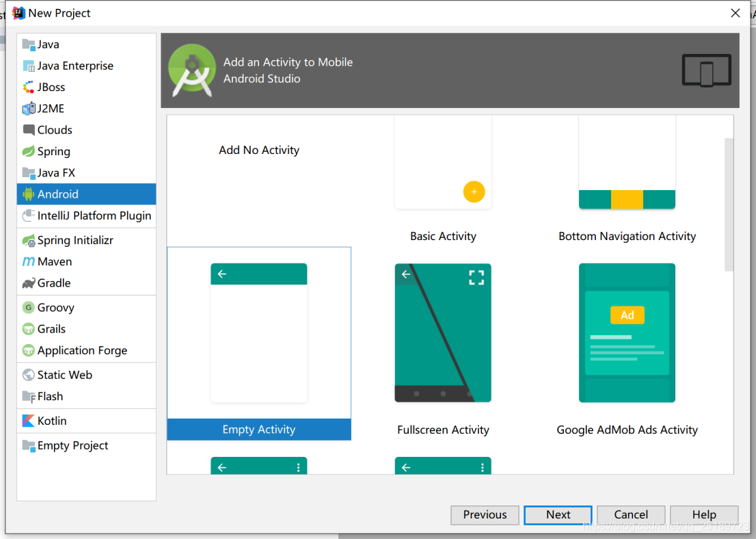Choose Kotlin project type
The image size is (756, 539).
point(86,421)
